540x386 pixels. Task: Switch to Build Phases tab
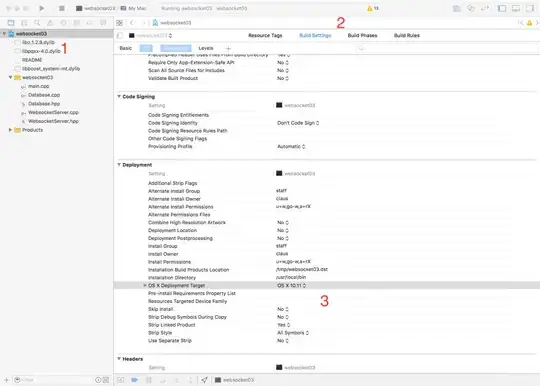pyautogui.click(x=362, y=35)
